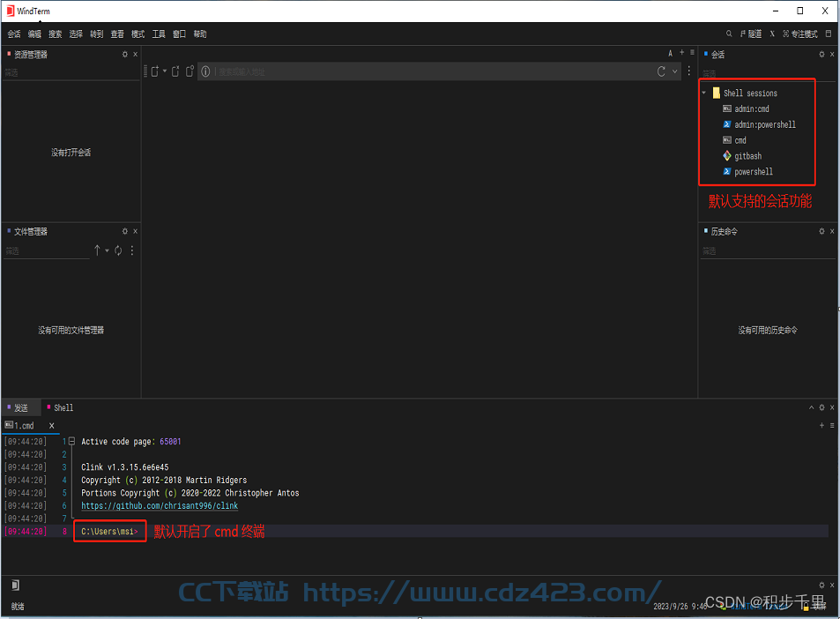The width and height of the screenshot is (840, 619).
Task: Collapse the Shell sessions folder
Action: coord(704,93)
